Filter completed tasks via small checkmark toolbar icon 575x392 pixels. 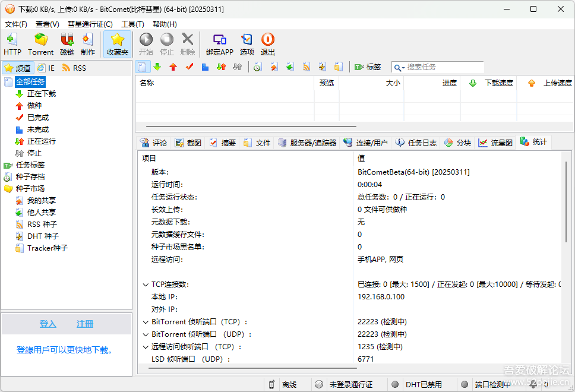[189, 67]
